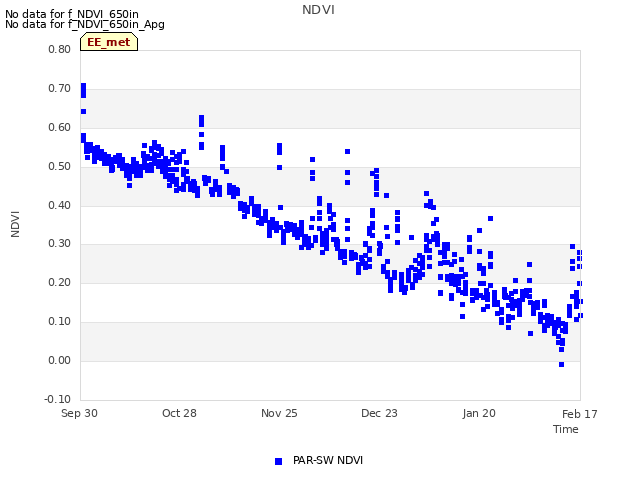Select the lowest data point below 0.00
Screen dimensions: 640x480
point(562,364)
